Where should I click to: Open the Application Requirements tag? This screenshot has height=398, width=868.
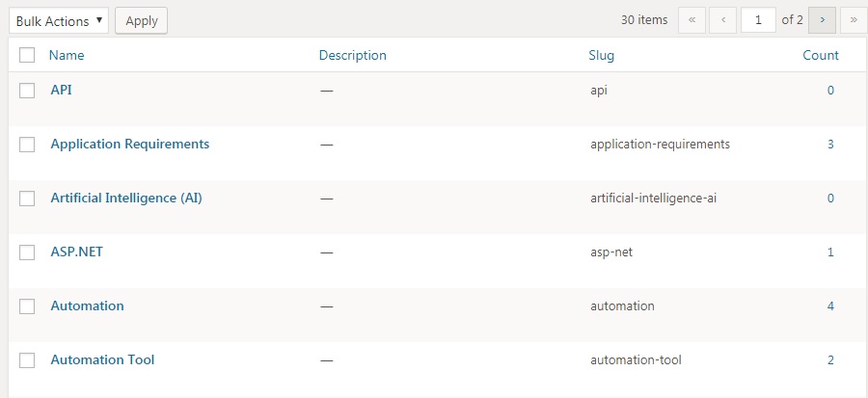pyautogui.click(x=129, y=145)
